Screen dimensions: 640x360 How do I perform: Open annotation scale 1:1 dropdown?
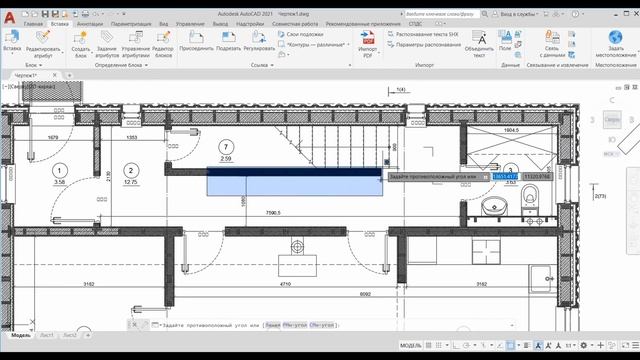[570, 345]
